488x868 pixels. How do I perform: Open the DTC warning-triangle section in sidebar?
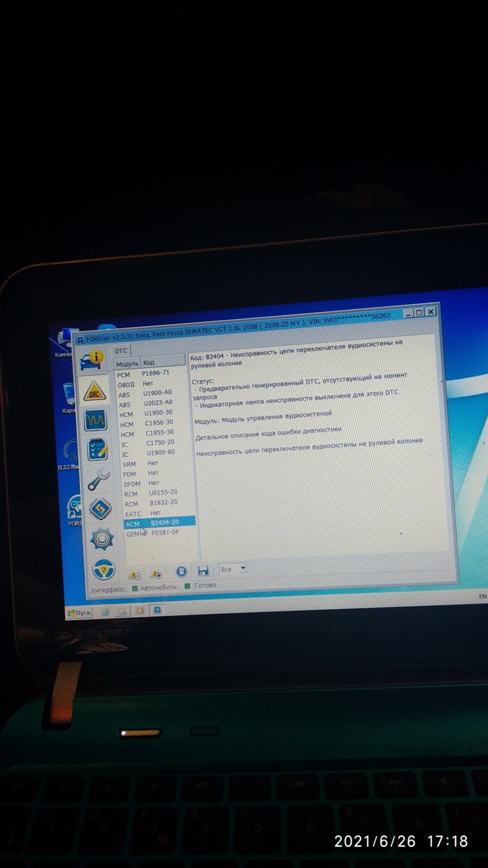click(x=95, y=392)
